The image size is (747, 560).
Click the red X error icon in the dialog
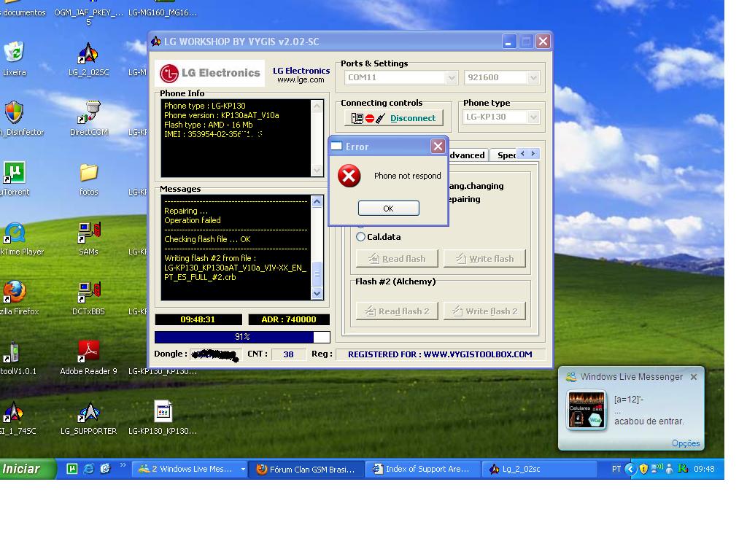click(x=349, y=176)
